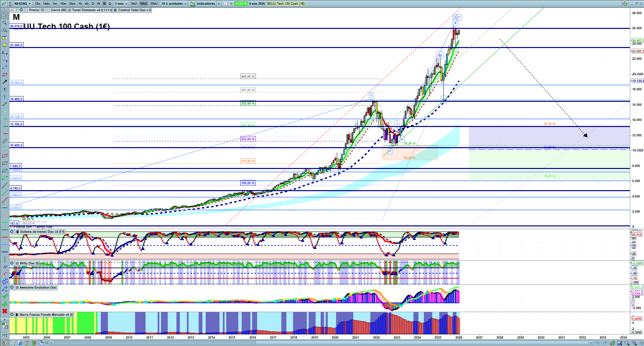Select the Q quarterly timeframe button
Screen dimensions: 644x346
coord(110,4)
